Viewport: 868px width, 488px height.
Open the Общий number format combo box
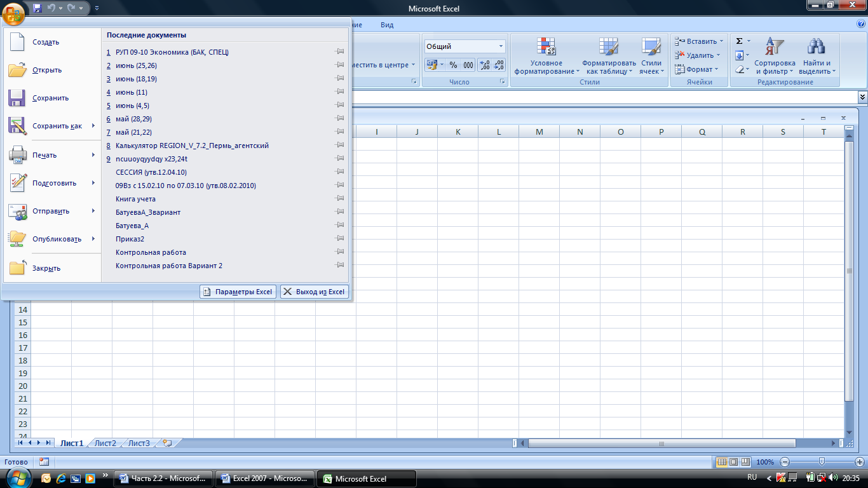point(465,46)
